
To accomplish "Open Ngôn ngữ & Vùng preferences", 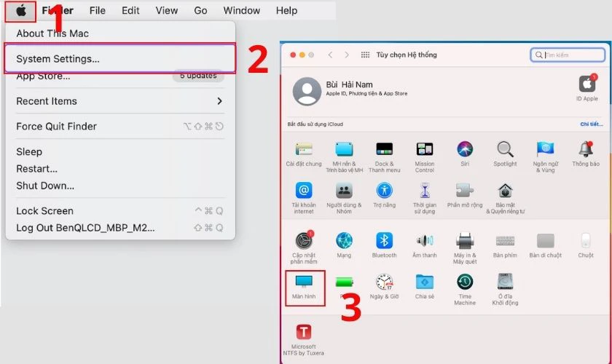I will [x=545, y=149].
